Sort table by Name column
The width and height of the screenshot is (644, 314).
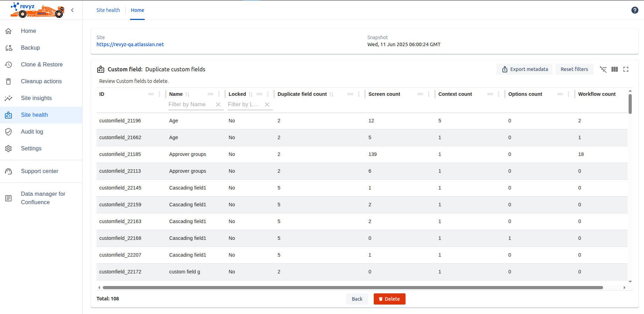click(x=187, y=94)
